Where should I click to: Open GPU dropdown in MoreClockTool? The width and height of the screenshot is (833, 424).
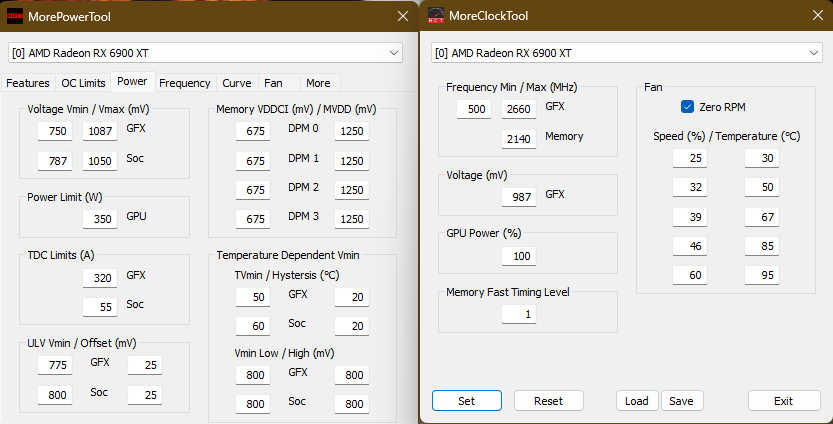(626, 53)
